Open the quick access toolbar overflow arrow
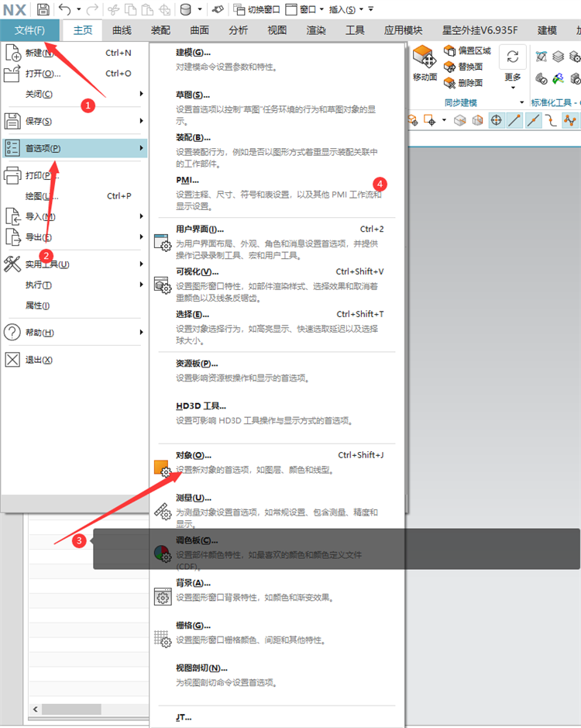Image resolution: width=581 pixels, height=728 pixels. [x=371, y=9]
